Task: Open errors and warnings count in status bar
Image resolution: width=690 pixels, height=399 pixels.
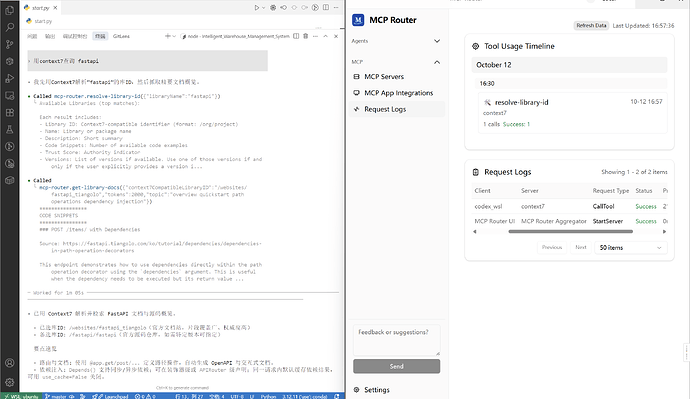Action: (x=145, y=396)
